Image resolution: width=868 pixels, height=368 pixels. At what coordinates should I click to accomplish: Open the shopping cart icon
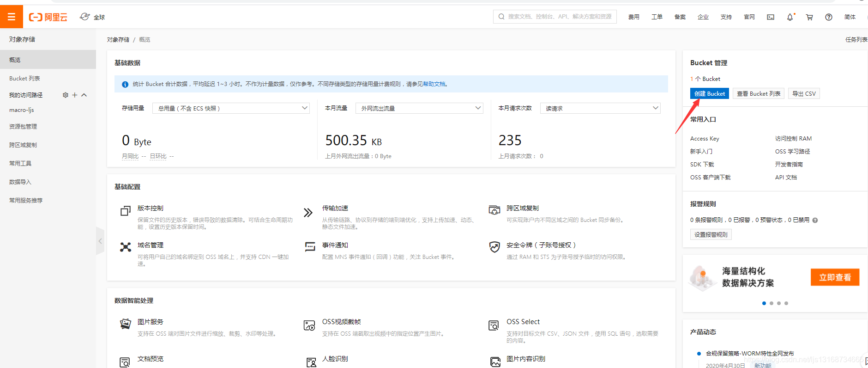[809, 17]
